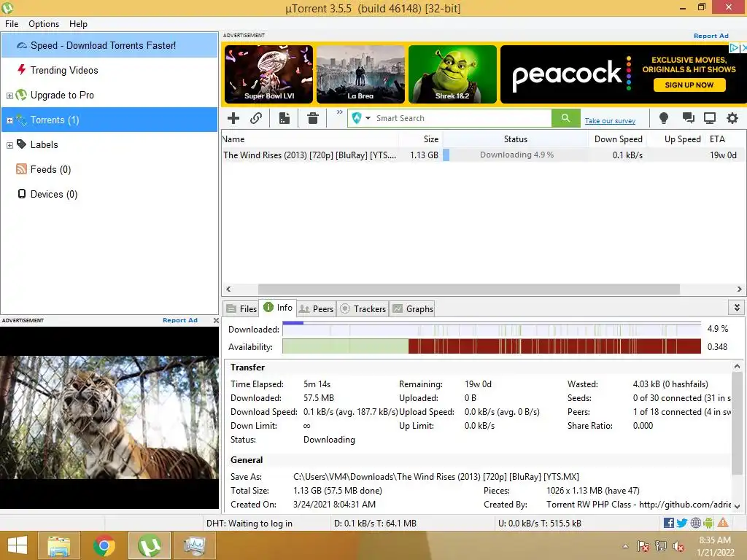This screenshot has width=747, height=560.
Task: Close the sidebar advertisement
Action: 216,321
